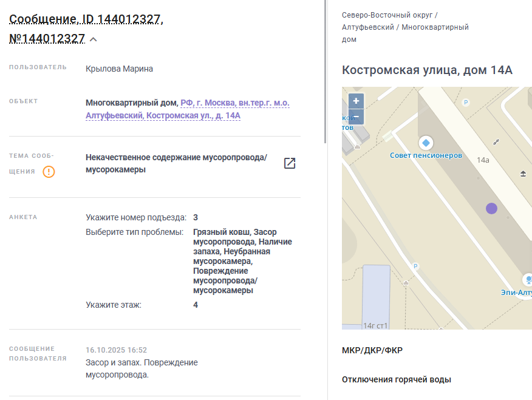Screen dimensions: 532x400
Task: Collapse the message header chevron next to №144012327
Action: [x=94, y=39]
